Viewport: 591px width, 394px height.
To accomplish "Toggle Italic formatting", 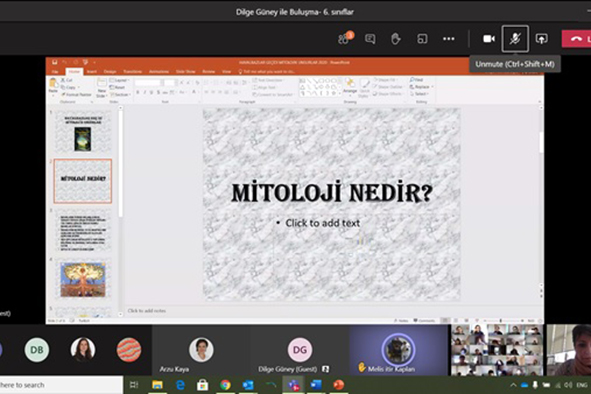I will [145, 92].
